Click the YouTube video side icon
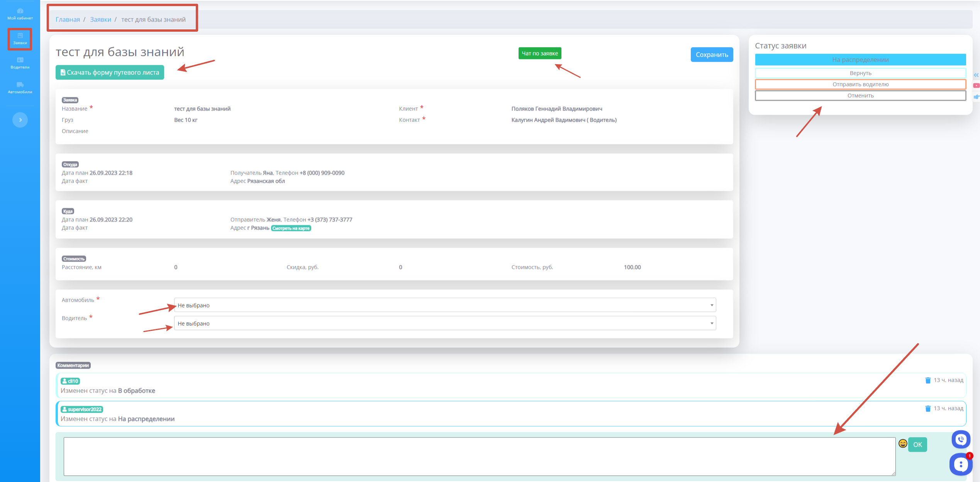The image size is (980, 482). coord(976,85)
